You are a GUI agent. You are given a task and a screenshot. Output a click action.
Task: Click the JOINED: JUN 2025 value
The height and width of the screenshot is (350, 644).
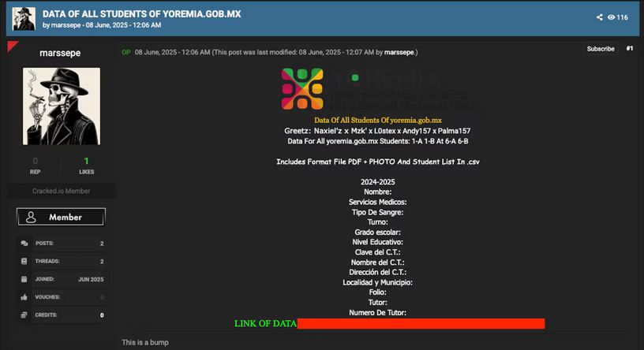[91, 279]
